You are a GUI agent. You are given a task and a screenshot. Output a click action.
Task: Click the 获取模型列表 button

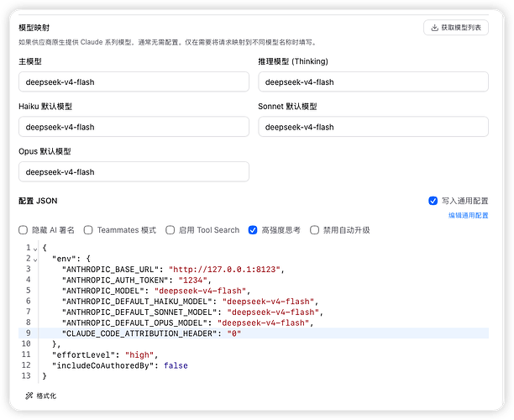456,28
